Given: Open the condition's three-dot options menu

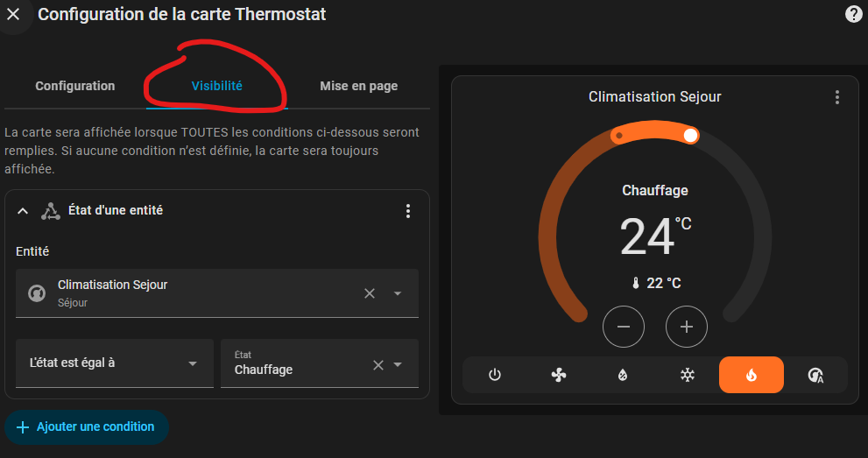Looking at the screenshot, I should pyautogui.click(x=407, y=211).
